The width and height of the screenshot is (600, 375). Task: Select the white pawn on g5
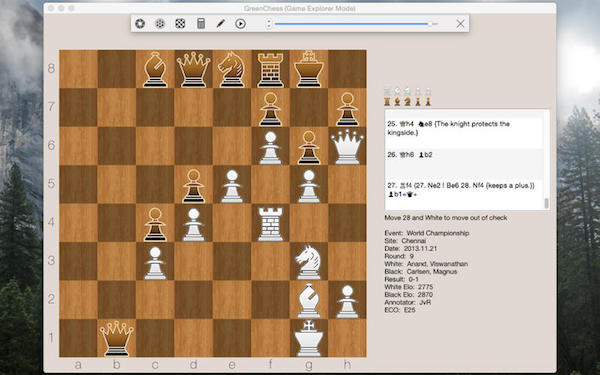tap(309, 186)
